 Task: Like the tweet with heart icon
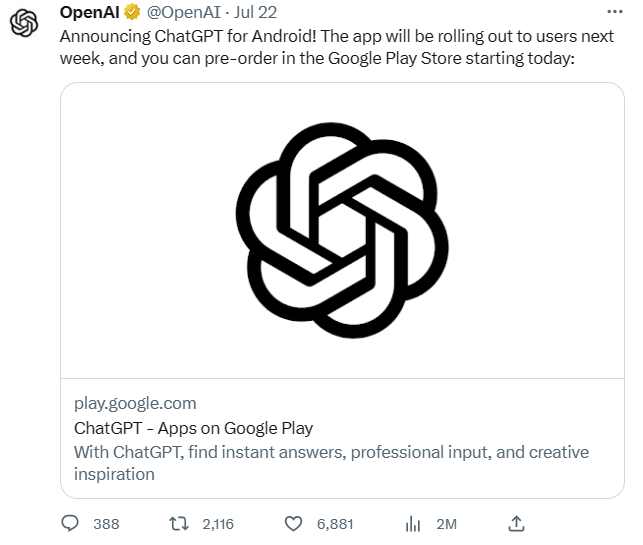pyautogui.click(x=293, y=524)
